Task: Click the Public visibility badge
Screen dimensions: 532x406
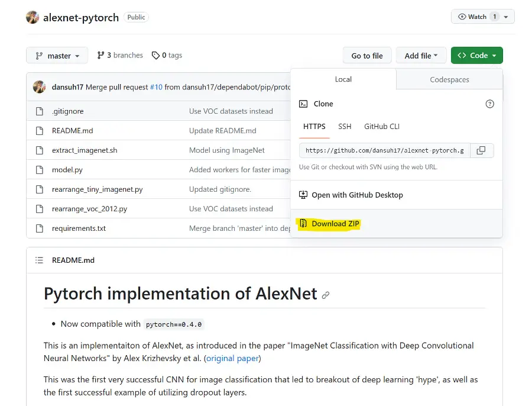Action: click(136, 17)
